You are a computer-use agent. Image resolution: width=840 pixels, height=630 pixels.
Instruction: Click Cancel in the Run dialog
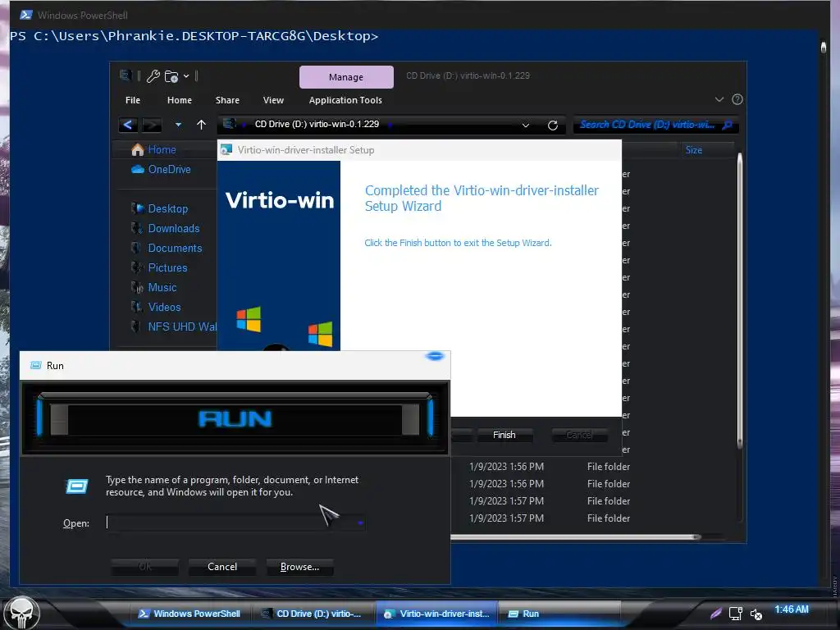pos(222,567)
